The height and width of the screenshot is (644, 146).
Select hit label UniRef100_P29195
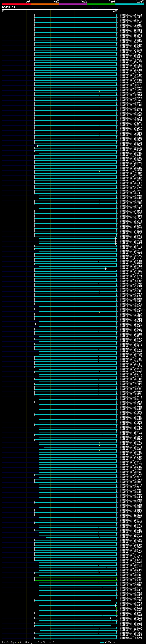coord(131,394)
